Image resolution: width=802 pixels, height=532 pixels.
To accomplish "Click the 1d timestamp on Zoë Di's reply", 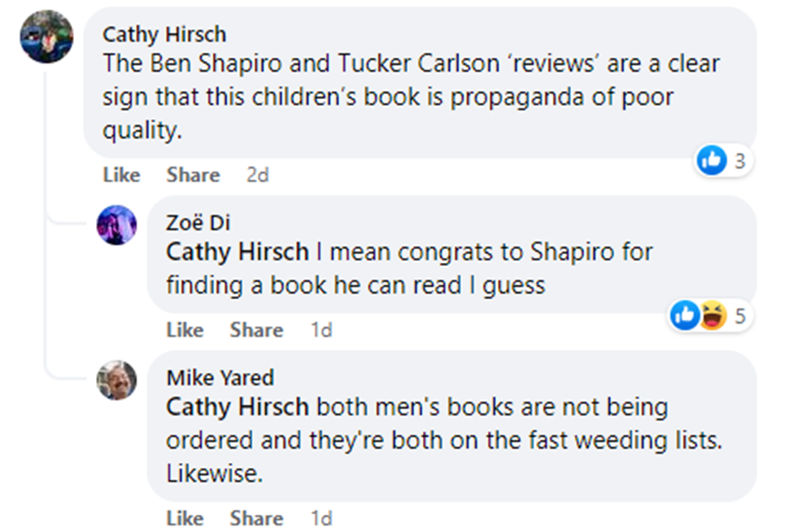I will (x=320, y=329).
